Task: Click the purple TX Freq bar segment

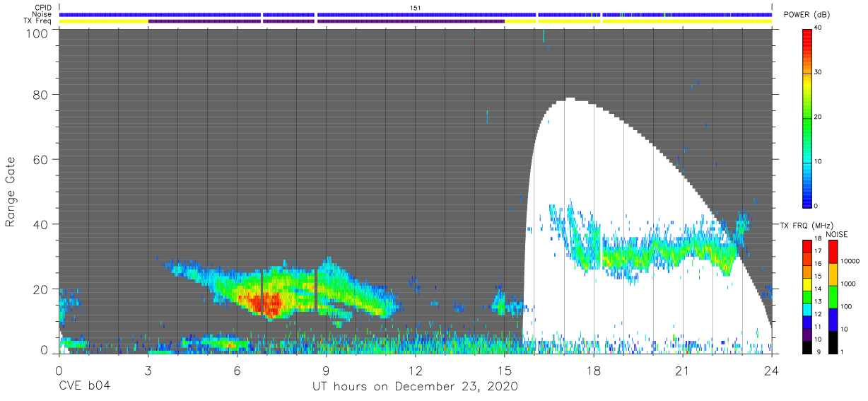Action: coord(326,21)
